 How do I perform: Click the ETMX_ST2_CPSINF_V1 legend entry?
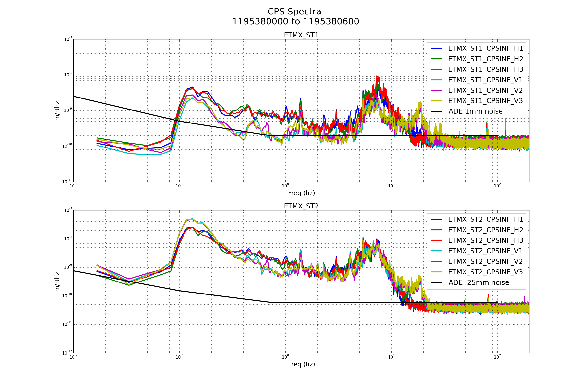(485, 251)
